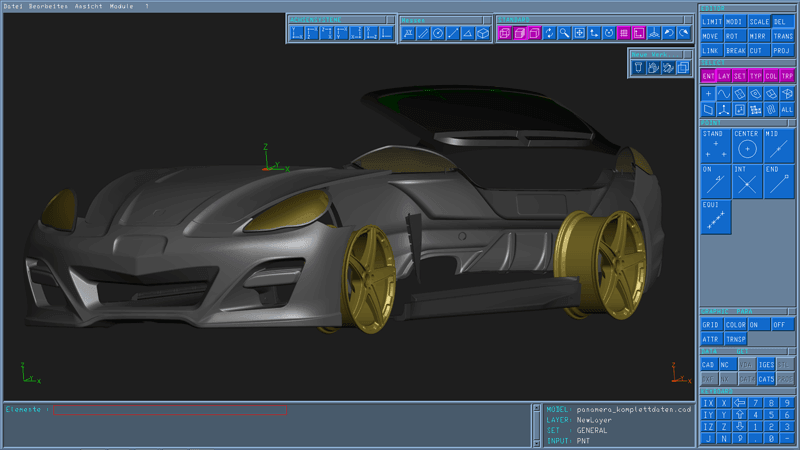Collapse the Achsensysteme toolbar panel
Image resolution: width=800 pixels, height=450 pixels.
[x=390, y=19]
